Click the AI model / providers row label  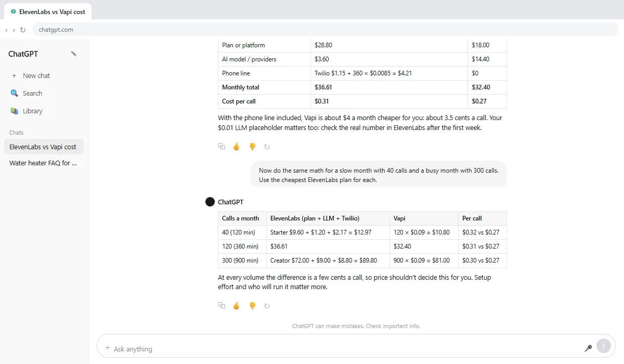(x=264, y=59)
